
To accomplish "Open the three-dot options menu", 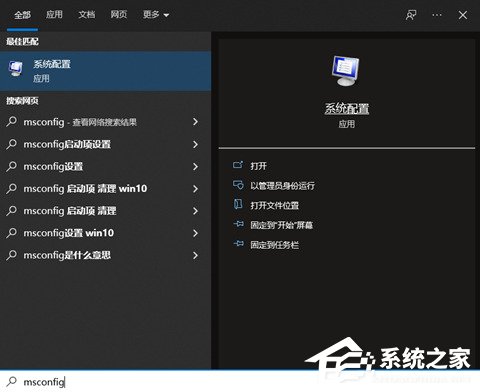I will 437,15.
